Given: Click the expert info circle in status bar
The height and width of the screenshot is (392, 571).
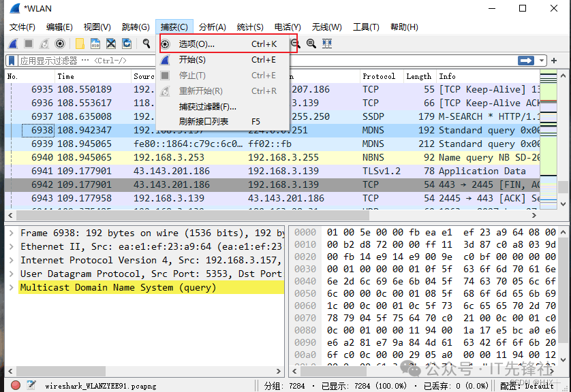Looking at the screenshot, I should click(15, 385).
